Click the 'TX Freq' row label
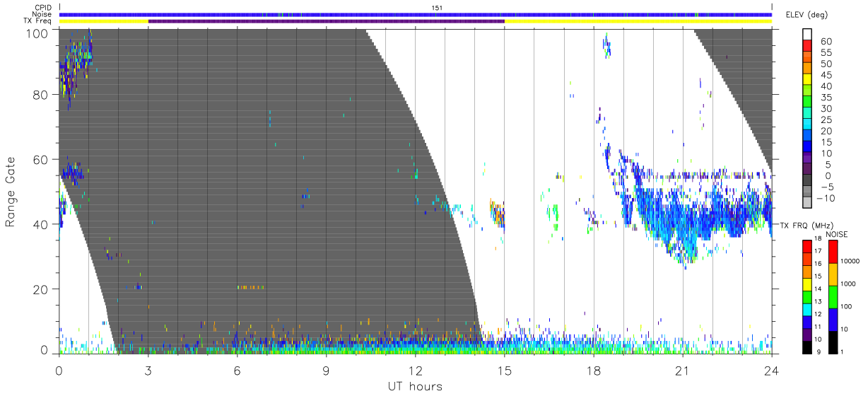Image resolution: width=868 pixels, height=401 pixels. point(39,21)
